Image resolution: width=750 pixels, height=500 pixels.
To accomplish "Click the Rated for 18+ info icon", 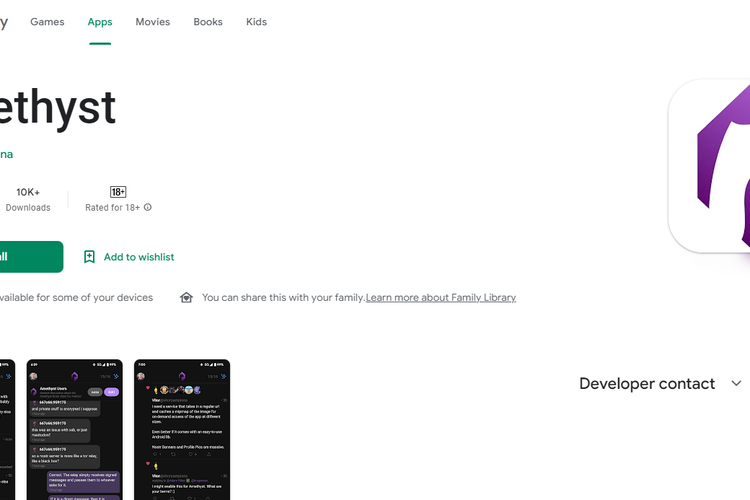I will point(148,207).
